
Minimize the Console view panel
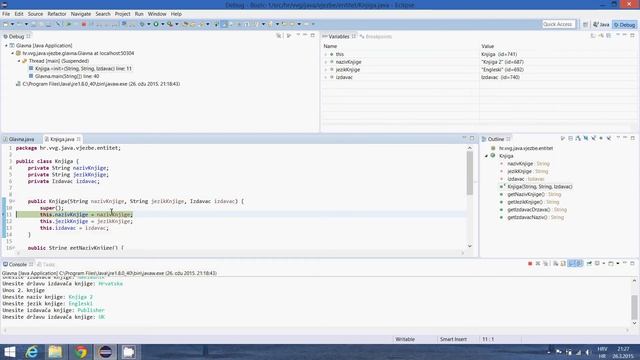click(x=625, y=264)
